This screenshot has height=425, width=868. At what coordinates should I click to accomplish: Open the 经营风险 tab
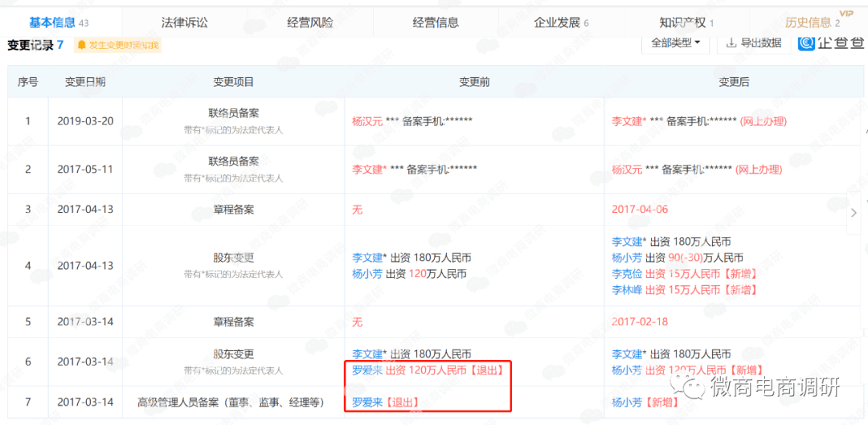click(x=310, y=22)
